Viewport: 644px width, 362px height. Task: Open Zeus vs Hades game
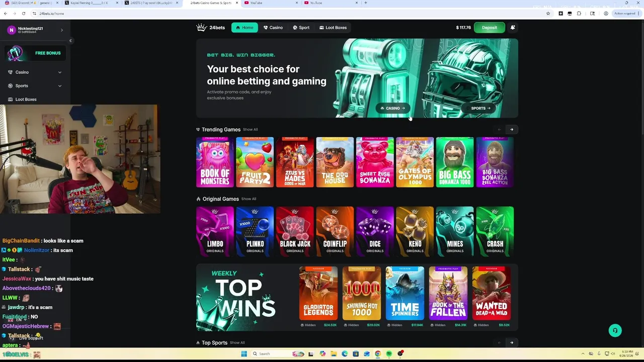tap(295, 162)
